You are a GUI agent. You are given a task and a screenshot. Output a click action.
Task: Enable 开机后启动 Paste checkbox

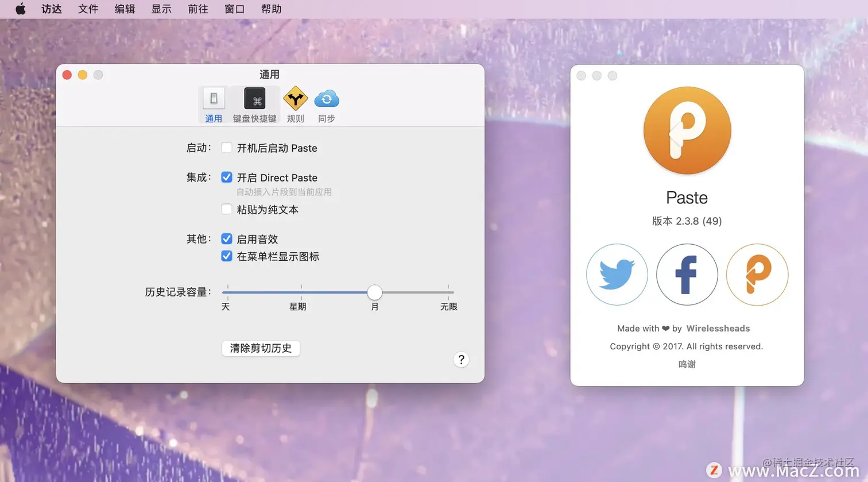click(x=227, y=148)
